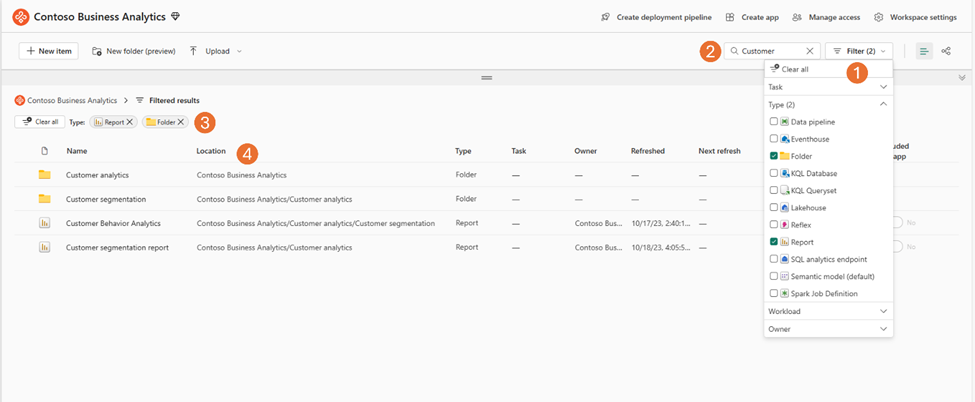Open Customer Behavior Analytics report

coord(113,223)
